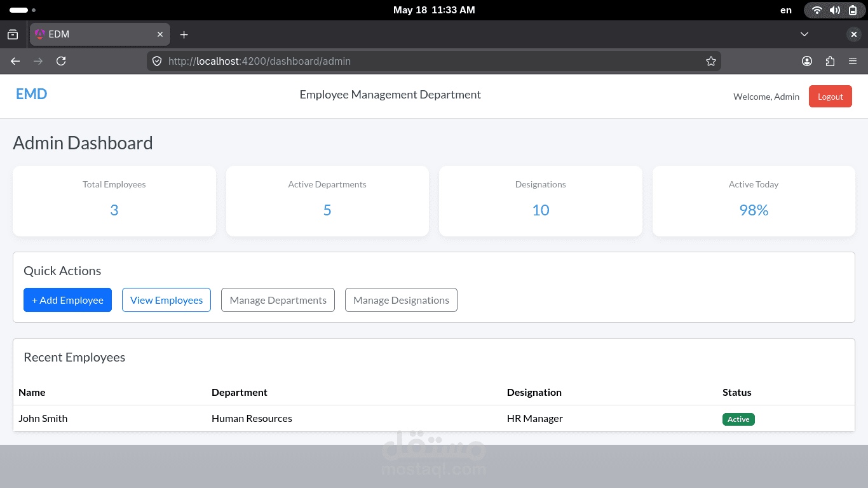Log out using the red Logout button

click(830, 97)
